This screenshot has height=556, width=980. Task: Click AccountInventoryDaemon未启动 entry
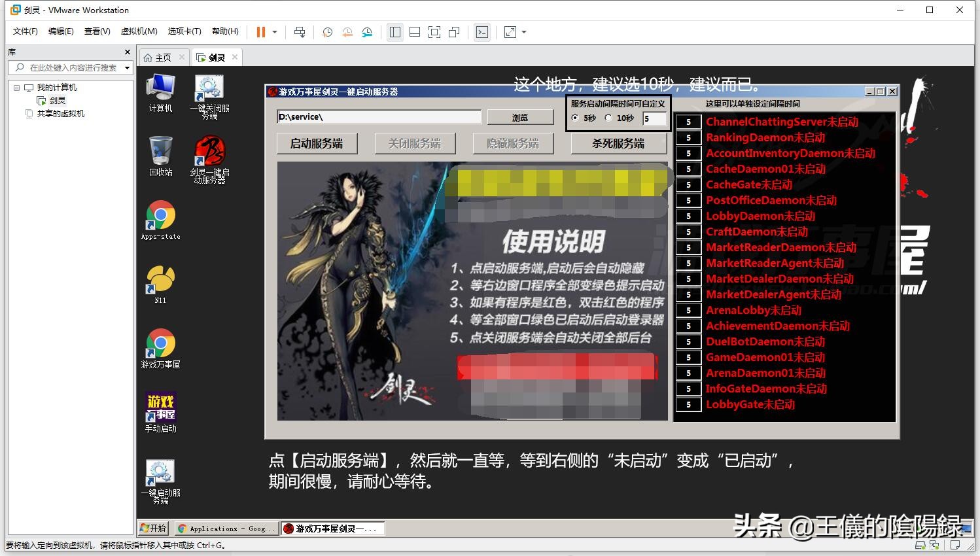[790, 153]
